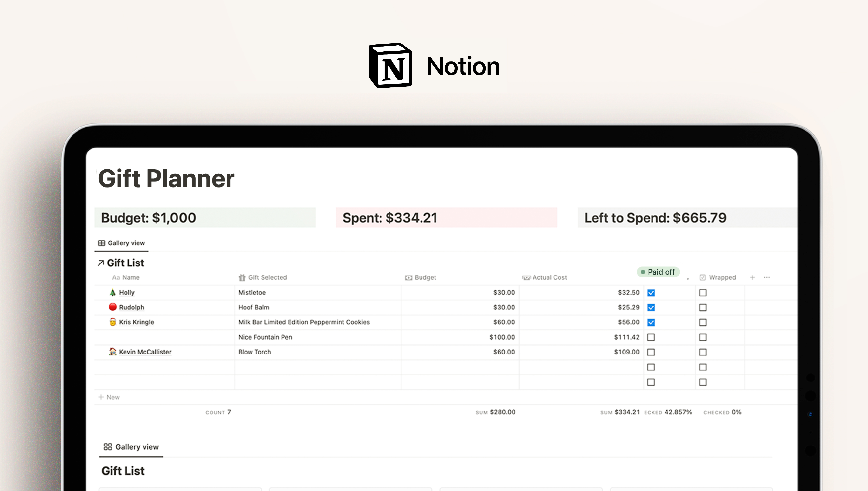
Task: Click the Hoof Balm gift cell
Action: click(254, 307)
